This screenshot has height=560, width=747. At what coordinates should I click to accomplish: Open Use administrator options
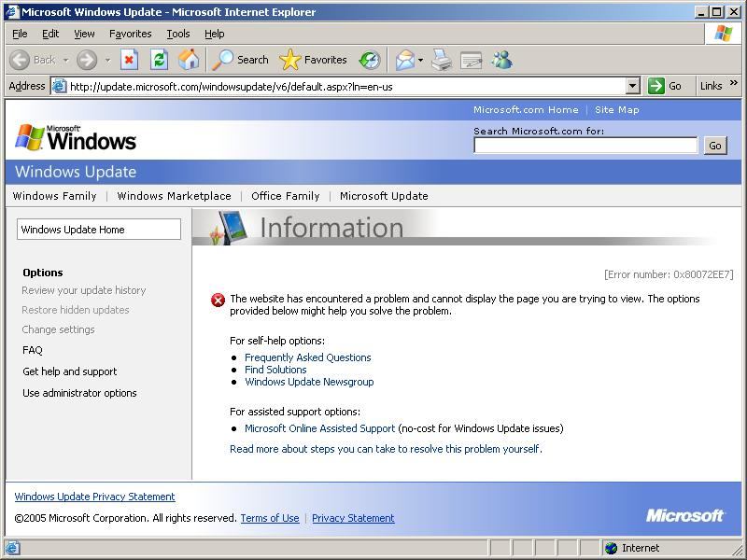tap(79, 393)
